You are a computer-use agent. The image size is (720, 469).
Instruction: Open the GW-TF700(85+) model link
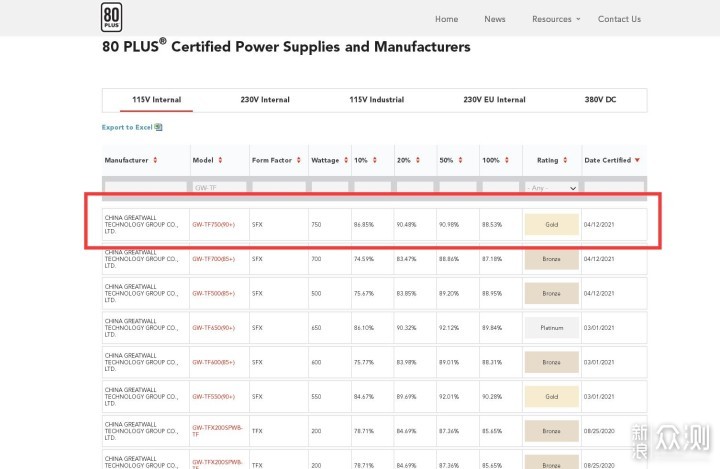click(x=214, y=259)
